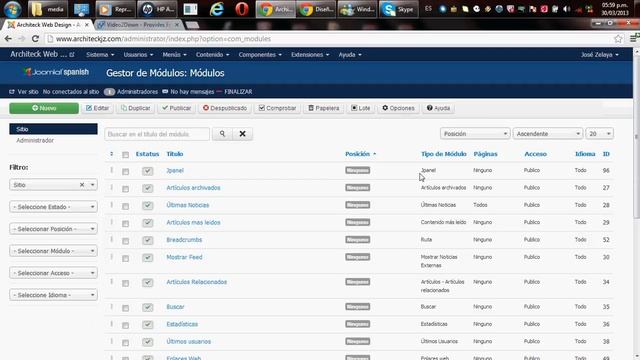Clear the module search with X button
640x360 pixels.
point(242,134)
